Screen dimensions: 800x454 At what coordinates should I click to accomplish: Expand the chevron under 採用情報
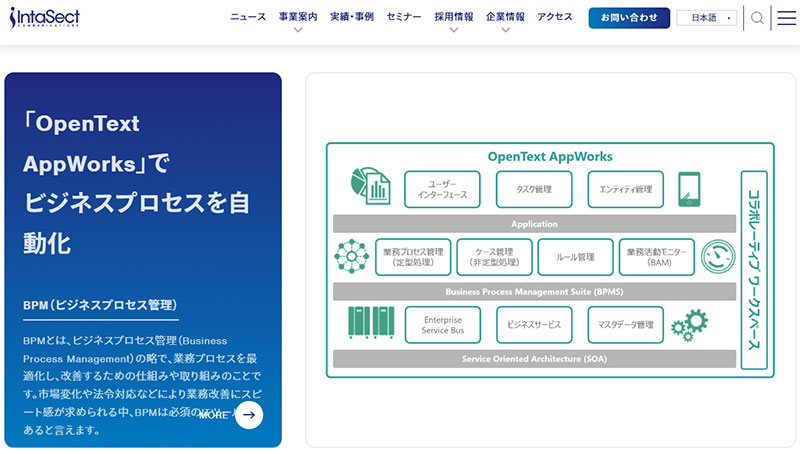[x=454, y=30]
